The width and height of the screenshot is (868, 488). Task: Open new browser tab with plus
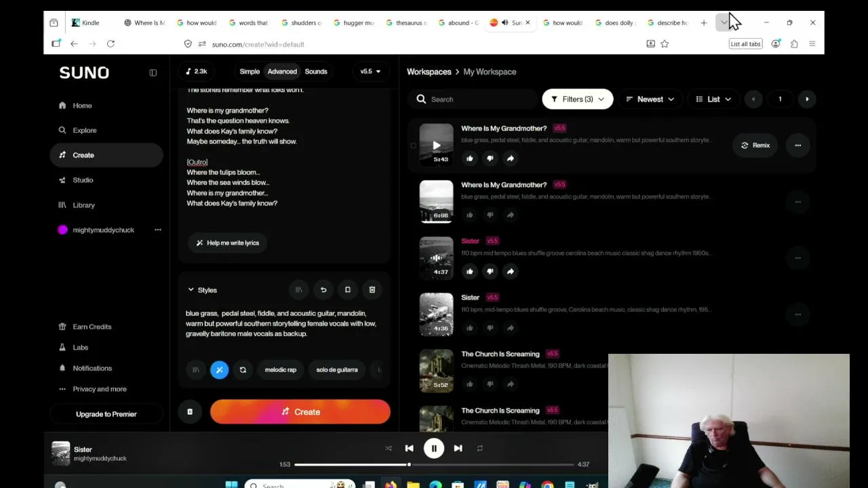coord(704,23)
